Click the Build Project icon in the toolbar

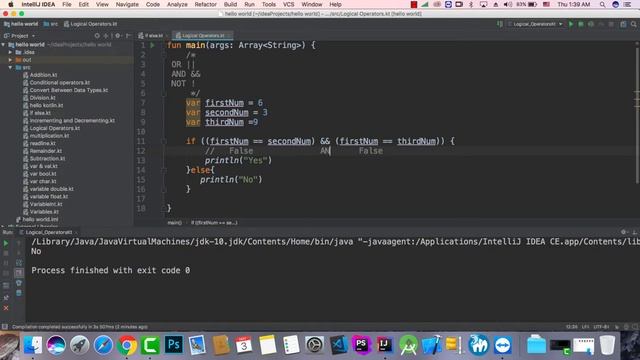[x=500, y=24]
